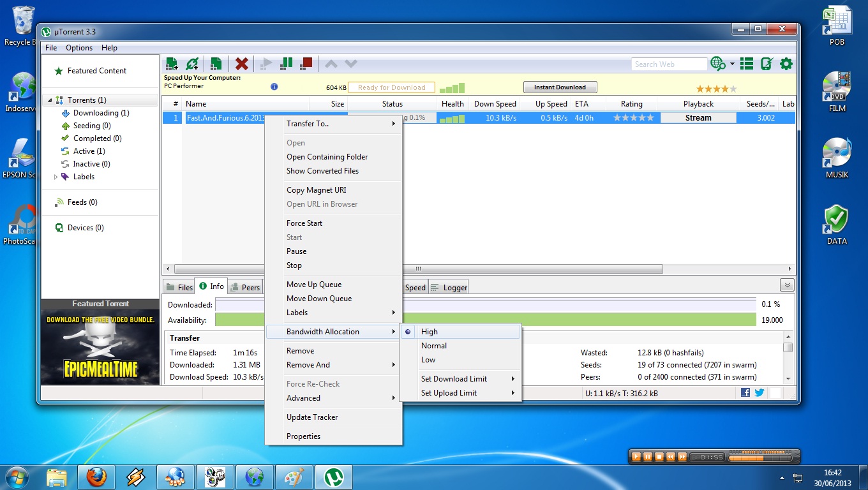Click the Instant Download button
Image resolution: width=868 pixels, height=490 pixels.
click(560, 87)
